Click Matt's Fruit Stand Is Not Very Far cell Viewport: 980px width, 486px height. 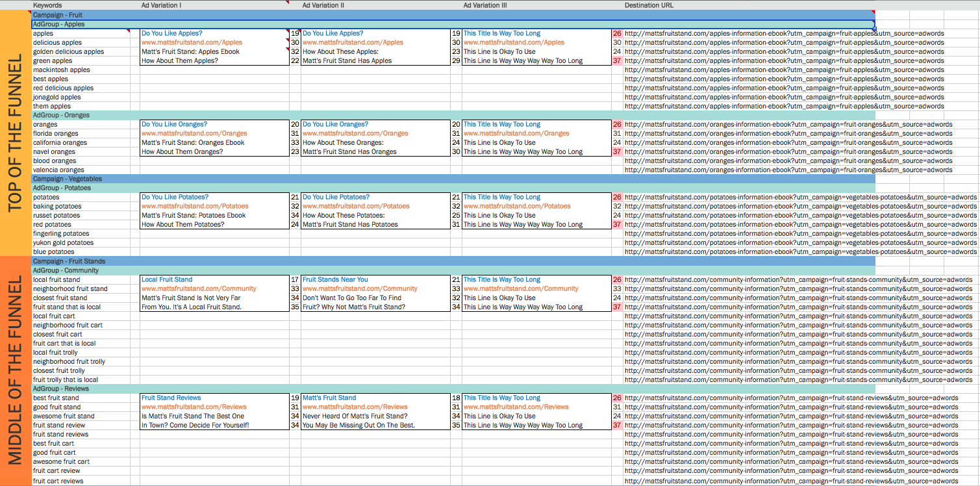point(214,298)
